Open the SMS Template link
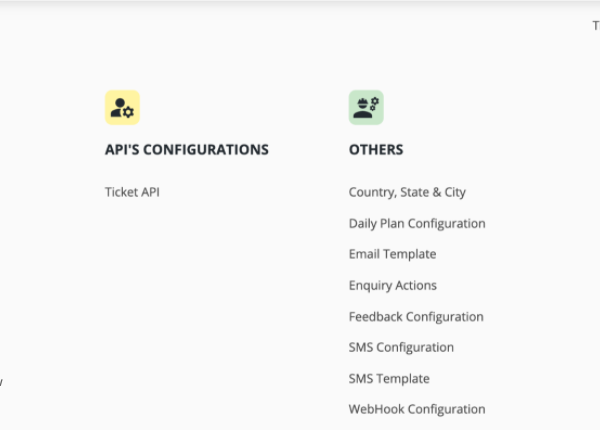This screenshot has height=430, width=600. coord(389,379)
